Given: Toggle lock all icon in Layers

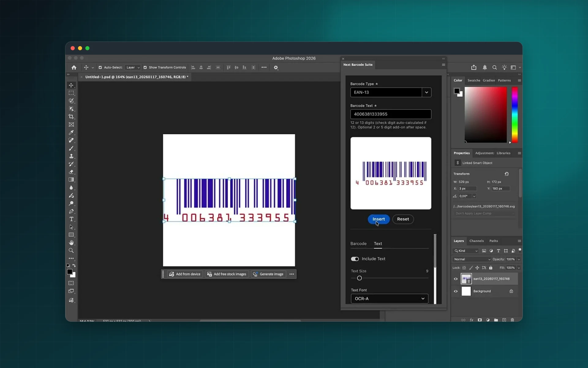Looking at the screenshot, I should [x=491, y=268].
